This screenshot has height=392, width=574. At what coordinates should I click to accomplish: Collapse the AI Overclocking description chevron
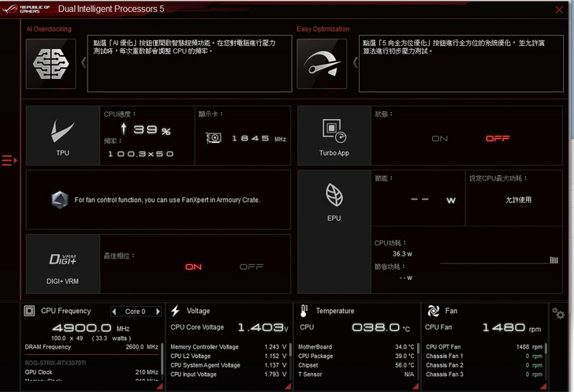coord(84,62)
